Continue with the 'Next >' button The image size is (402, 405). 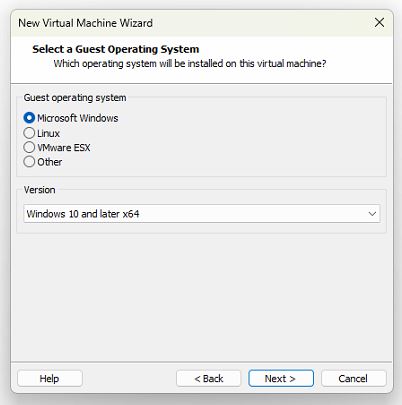281,379
